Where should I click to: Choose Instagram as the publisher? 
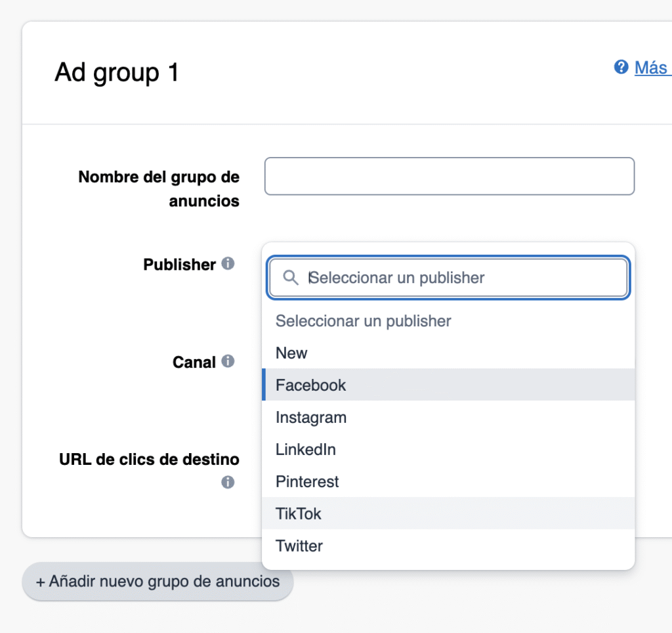(x=310, y=418)
